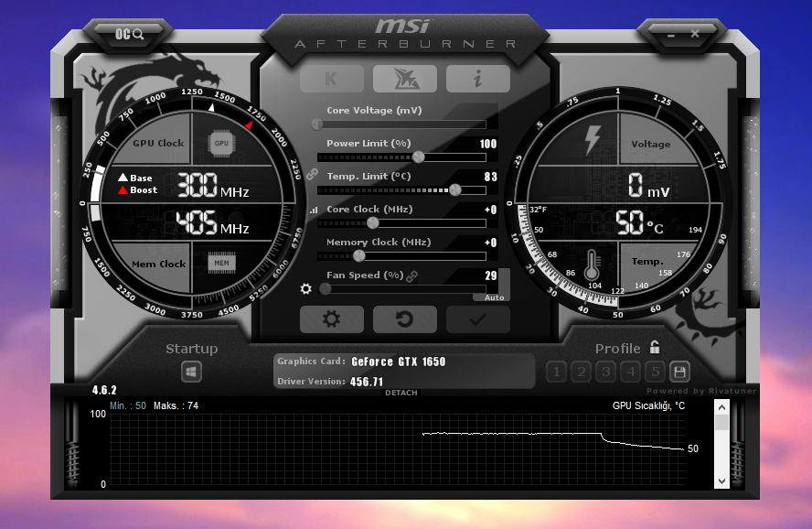The width and height of the screenshot is (812, 529).
Task: Click the GeForce GTX 1650 card name
Action: [x=399, y=362]
